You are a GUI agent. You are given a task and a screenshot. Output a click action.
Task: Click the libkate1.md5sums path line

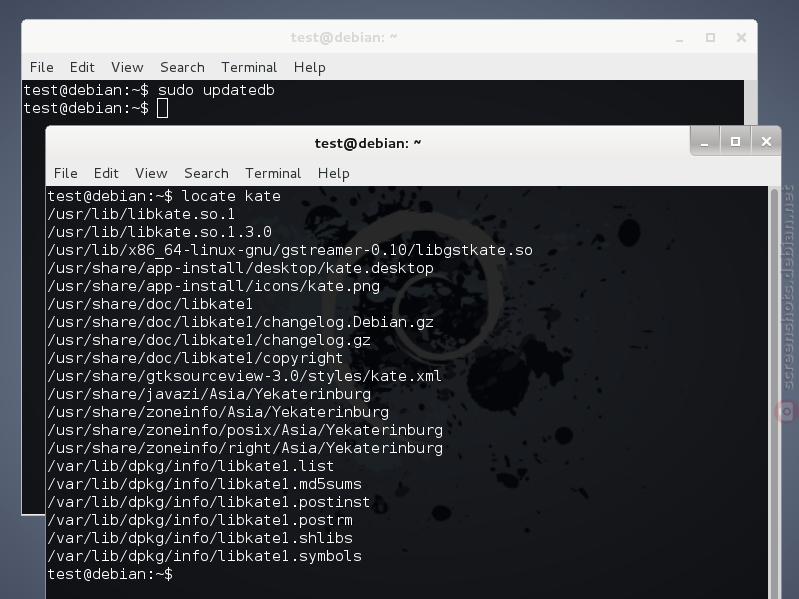(x=204, y=484)
